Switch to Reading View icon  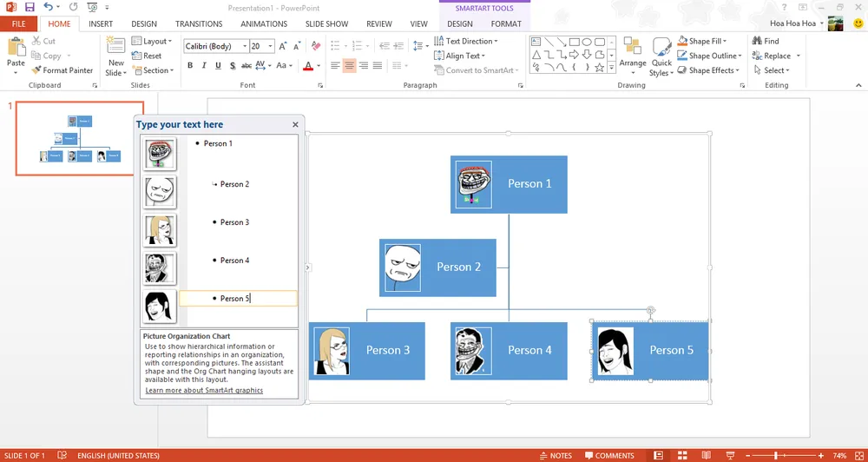[x=706, y=455]
